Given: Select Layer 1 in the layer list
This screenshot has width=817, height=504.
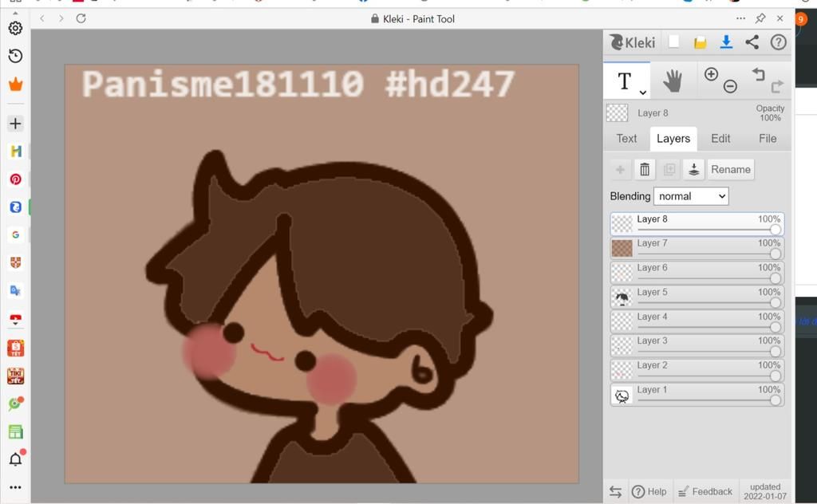Looking at the screenshot, I should coord(697,395).
